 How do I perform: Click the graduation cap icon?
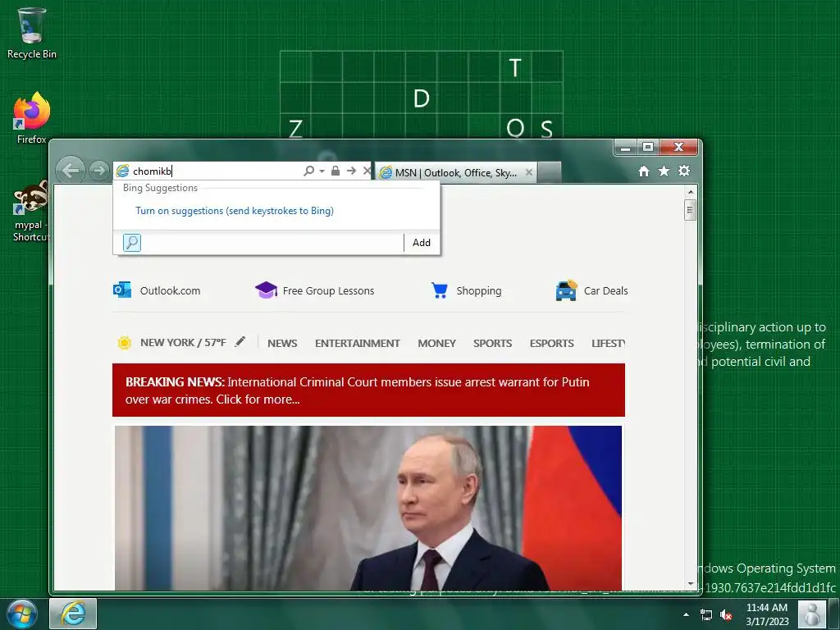coord(266,290)
